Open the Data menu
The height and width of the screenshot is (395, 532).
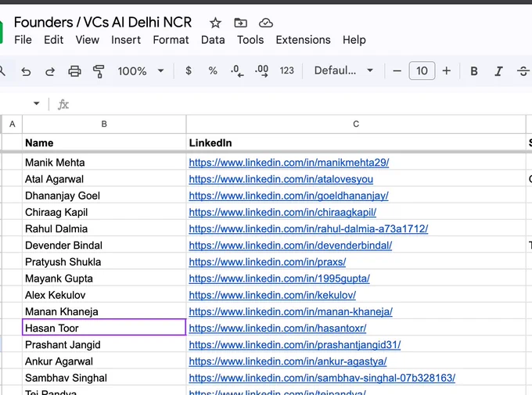point(213,40)
